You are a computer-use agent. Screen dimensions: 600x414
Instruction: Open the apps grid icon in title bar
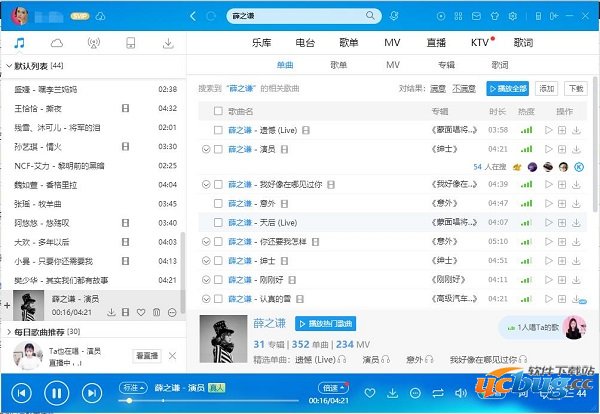pos(458,16)
